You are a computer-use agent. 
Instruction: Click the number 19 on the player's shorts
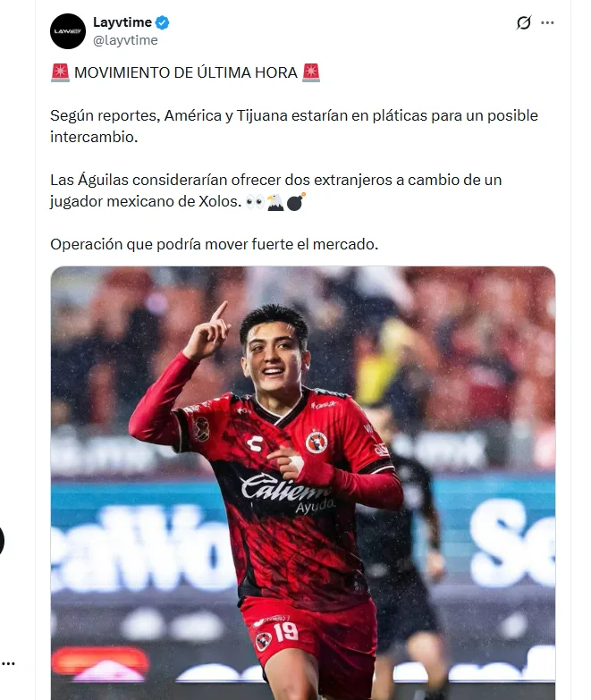pyautogui.click(x=286, y=631)
